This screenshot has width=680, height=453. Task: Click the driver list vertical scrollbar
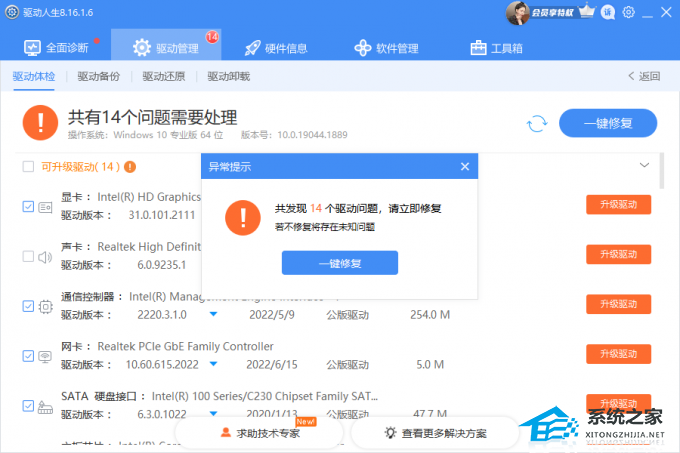(661, 171)
